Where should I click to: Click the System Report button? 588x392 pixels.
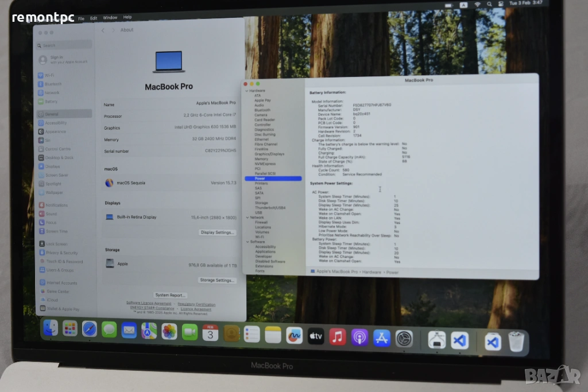click(x=170, y=295)
